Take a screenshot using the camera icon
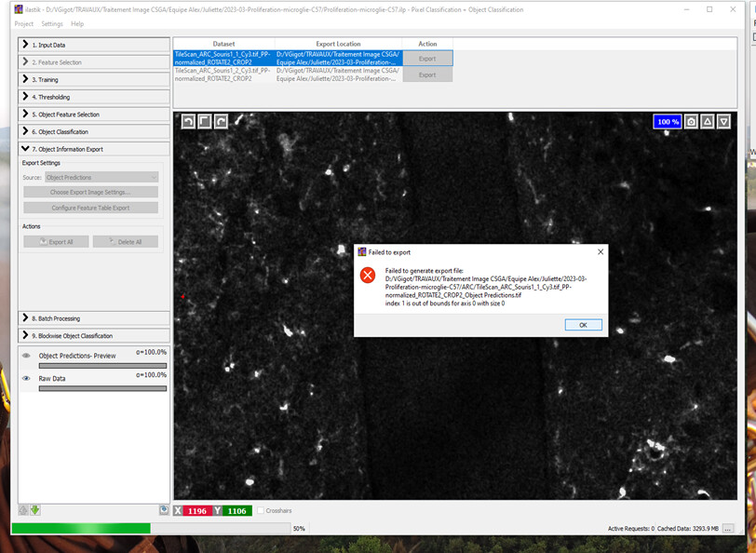This screenshot has height=553, width=756. tap(691, 121)
